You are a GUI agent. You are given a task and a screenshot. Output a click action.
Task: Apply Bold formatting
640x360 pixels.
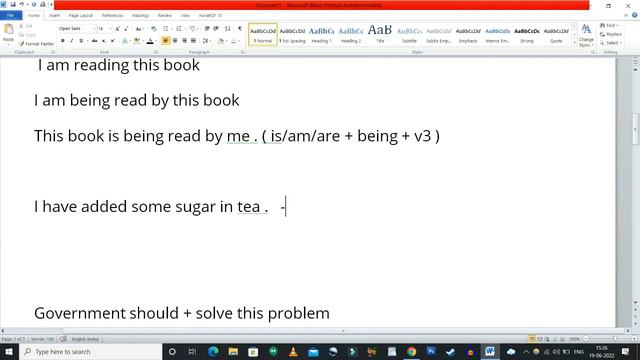pos(62,41)
